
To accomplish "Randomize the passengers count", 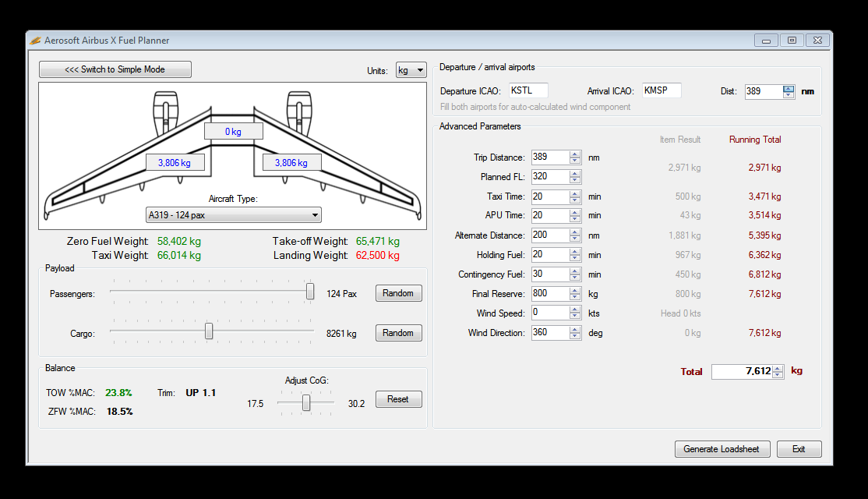I will (398, 293).
